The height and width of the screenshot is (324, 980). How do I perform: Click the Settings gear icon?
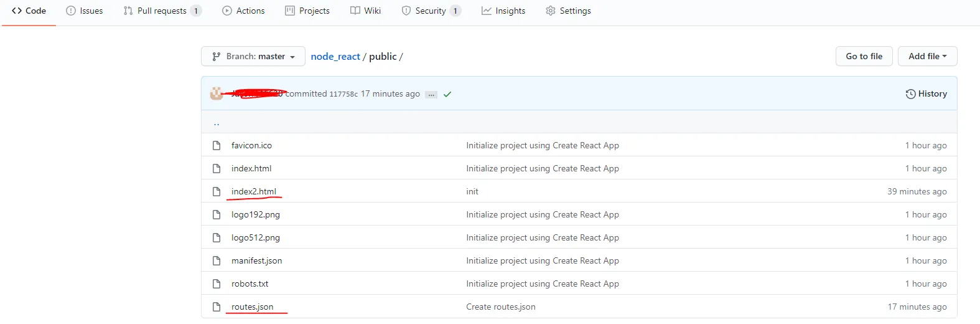[550, 11]
